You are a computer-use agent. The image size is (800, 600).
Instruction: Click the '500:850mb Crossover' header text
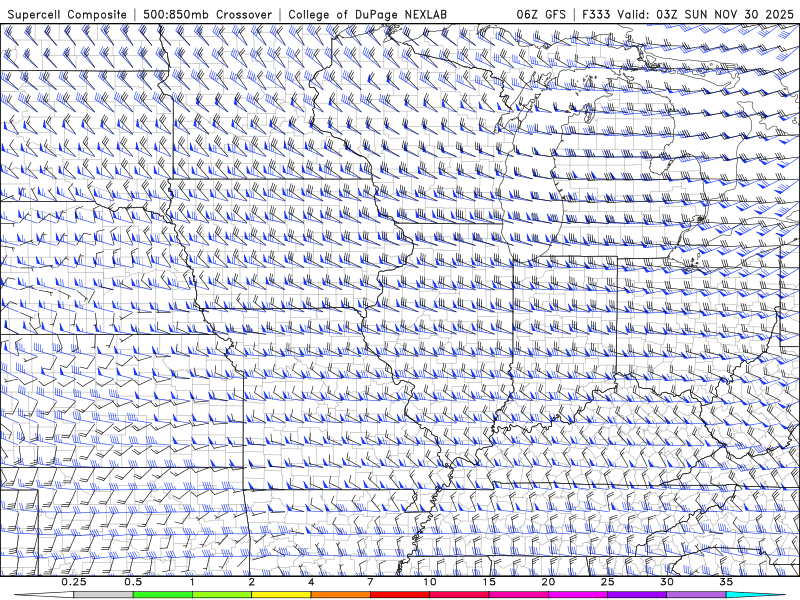(208, 14)
